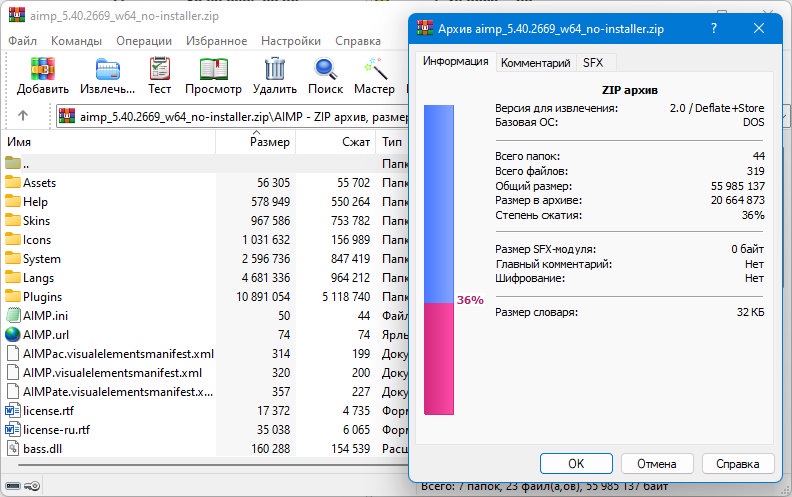The width and height of the screenshot is (792, 497).
Task: Open the Команды menu
Action: pyautogui.click(x=76, y=41)
